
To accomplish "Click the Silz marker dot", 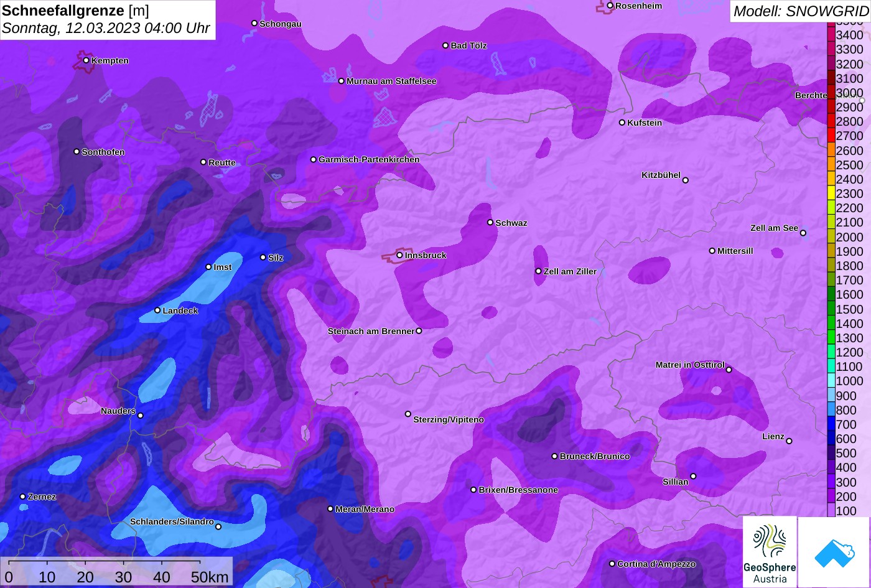I will tap(263, 257).
